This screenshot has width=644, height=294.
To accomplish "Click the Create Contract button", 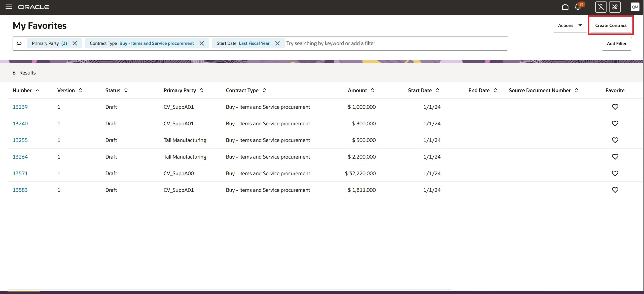I will click(611, 25).
